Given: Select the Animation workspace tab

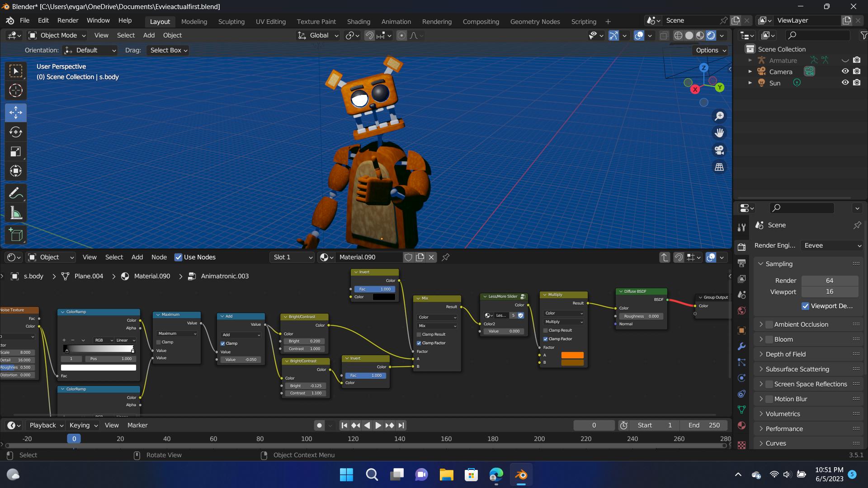Looking at the screenshot, I should pyautogui.click(x=396, y=21).
